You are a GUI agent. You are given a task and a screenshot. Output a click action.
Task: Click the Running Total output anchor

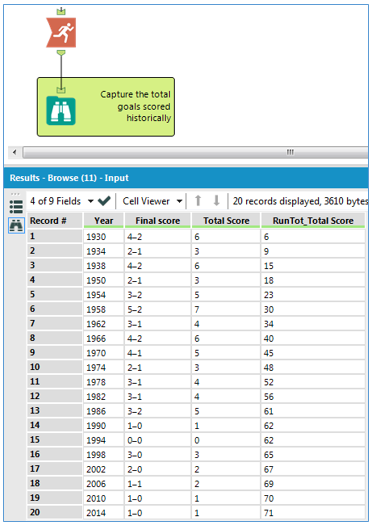coord(61,53)
